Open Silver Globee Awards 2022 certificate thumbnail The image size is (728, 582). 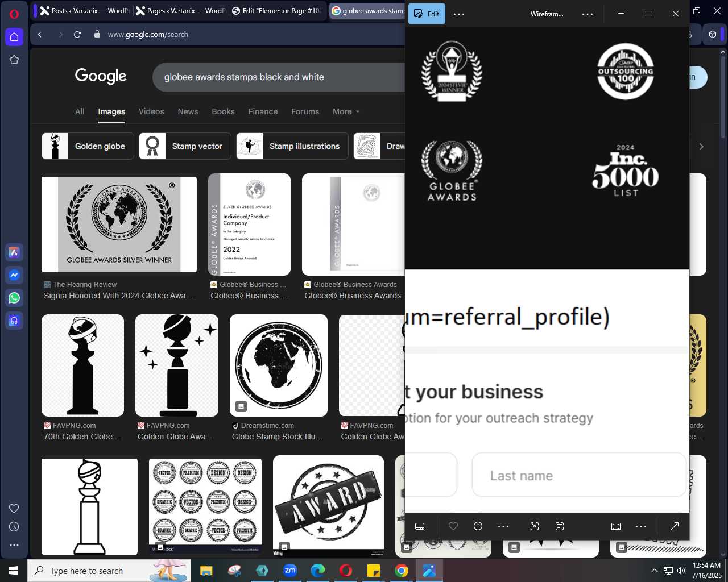pos(249,225)
